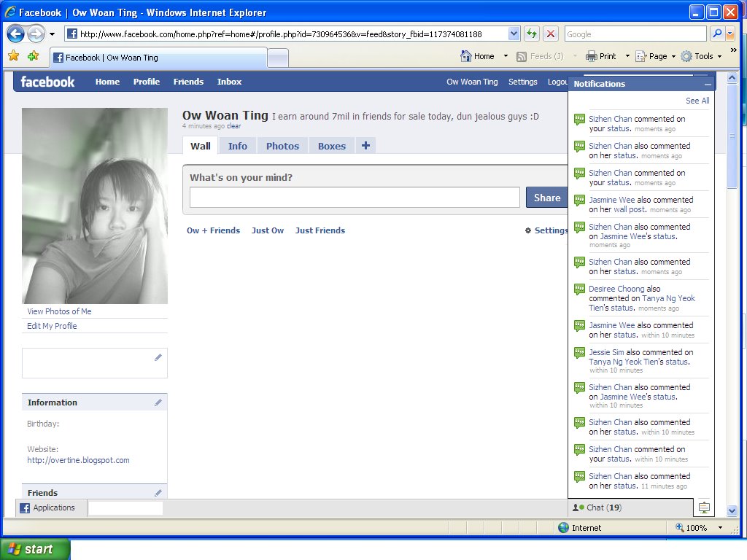This screenshot has width=747, height=560.
Task: Switch to the Wall tab
Action: pos(200,146)
